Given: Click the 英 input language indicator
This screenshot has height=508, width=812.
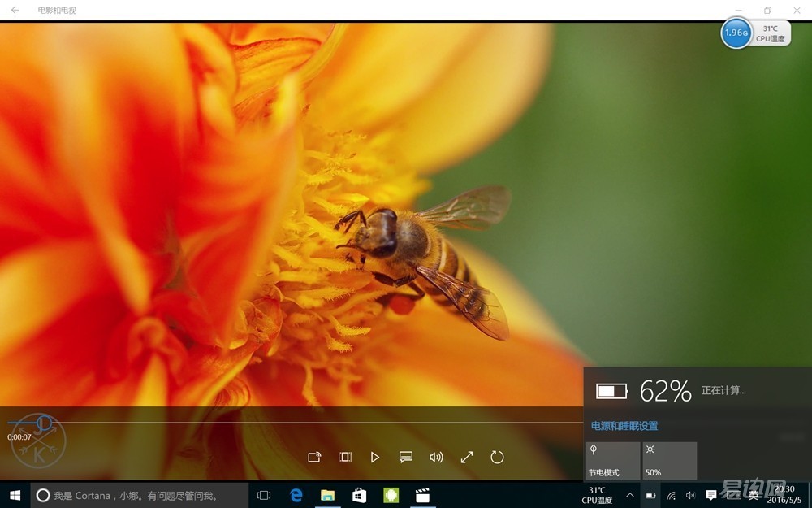Looking at the screenshot, I should [x=754, y=496].
